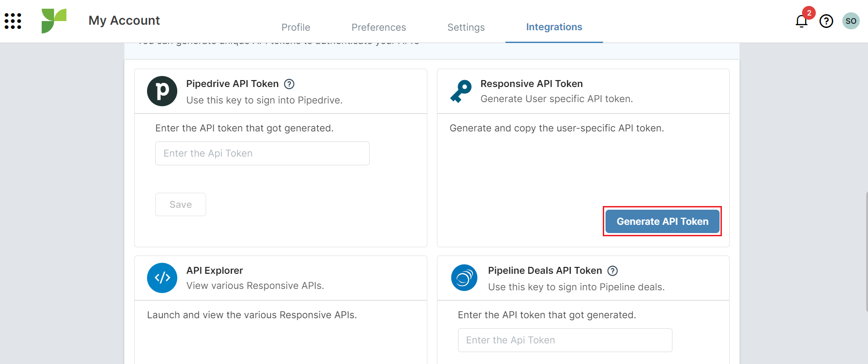Screen dimensions: 868x364
Task: Click Save button under Pipedrive token
Action: coord(180,204)
